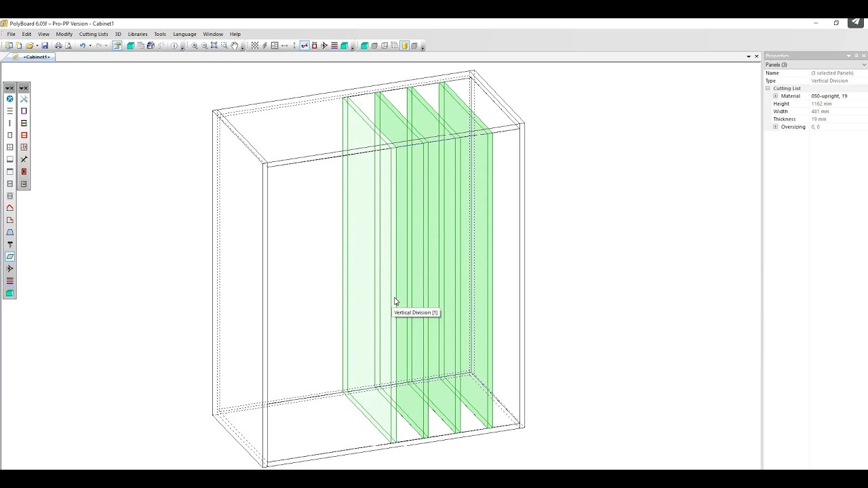Open the Undo history dropdown arrow
This screenshot has height=488, width=868.
pos(90,45)
